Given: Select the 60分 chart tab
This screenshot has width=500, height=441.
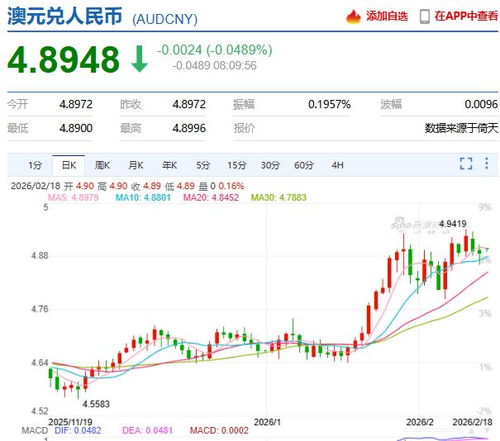Looking at the screenshot, I should coord(304,165).
